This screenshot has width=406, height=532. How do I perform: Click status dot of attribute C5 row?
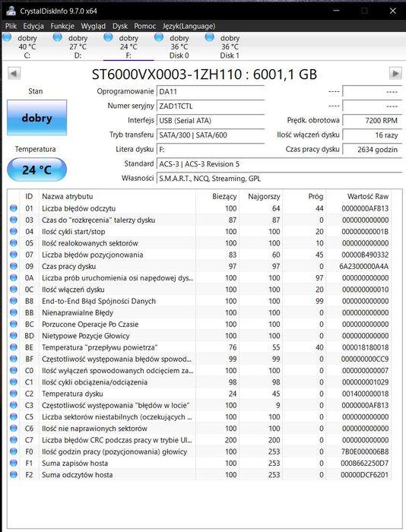[14, 416]
